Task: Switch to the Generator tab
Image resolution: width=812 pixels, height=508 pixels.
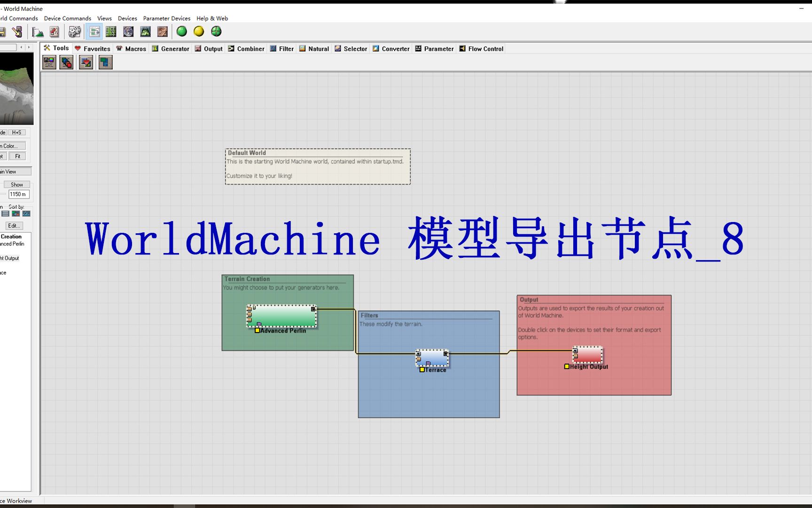Action: point(171,48)
